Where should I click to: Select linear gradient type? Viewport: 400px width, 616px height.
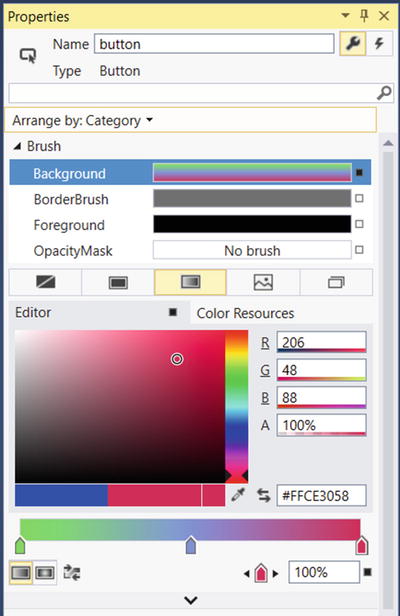click(21, 572)
